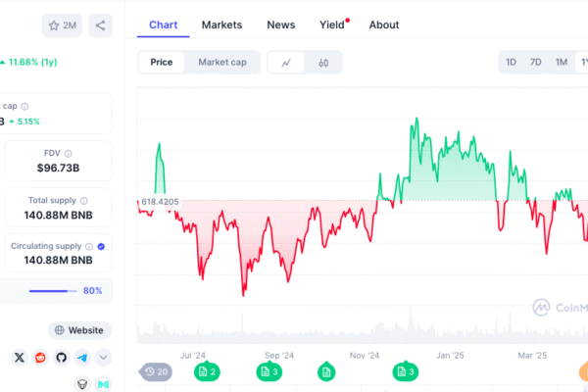Click the Total supply info icon
588x392 pixels.
click(84, 201)
